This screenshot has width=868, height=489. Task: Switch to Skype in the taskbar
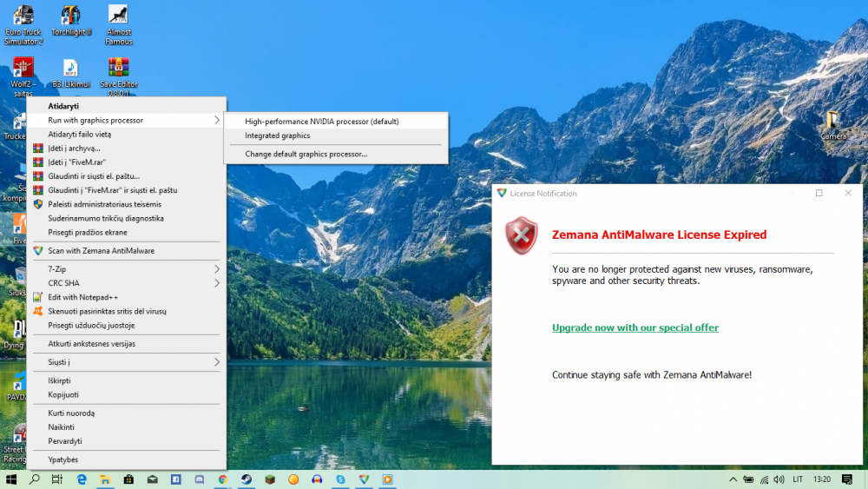coord(340,479)
